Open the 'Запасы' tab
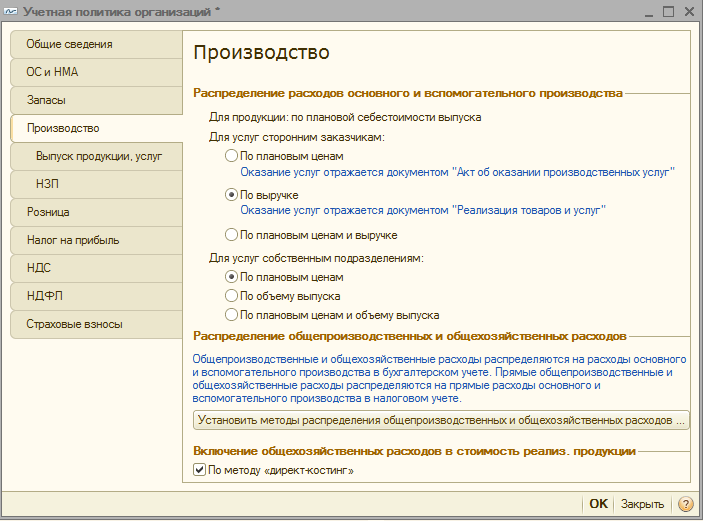Viewport: 703px width, 521px height. pyautogui.click(x=96, y=100)
